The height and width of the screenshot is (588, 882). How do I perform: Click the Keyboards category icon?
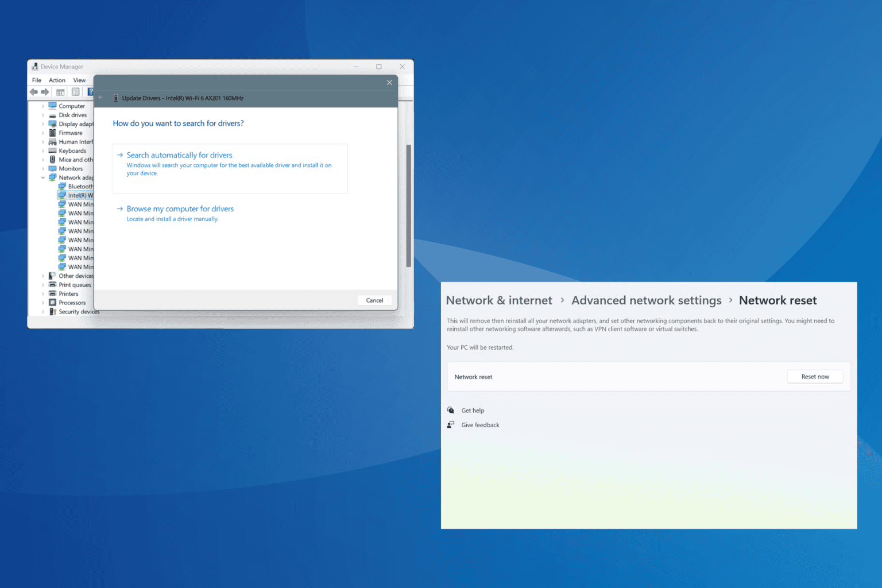point(52,150)
